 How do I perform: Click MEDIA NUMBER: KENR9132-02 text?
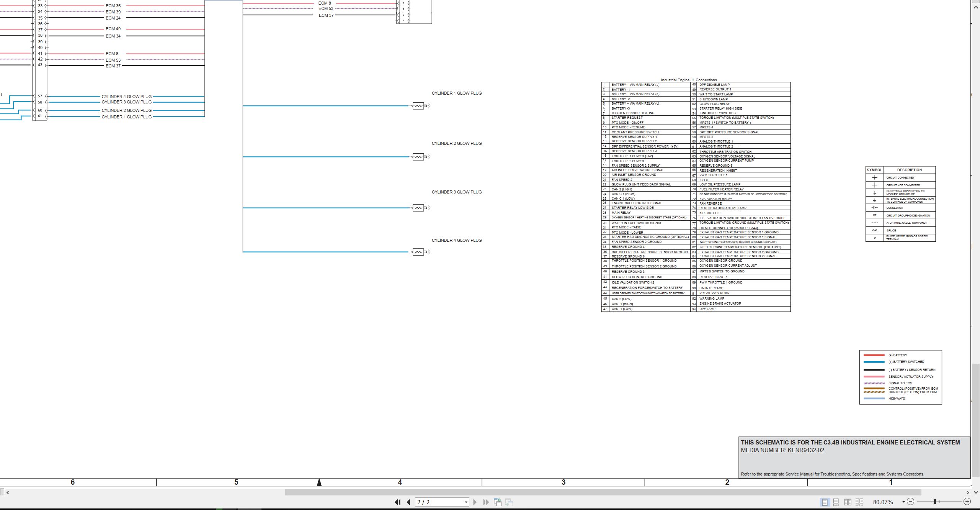click(782, 450)
